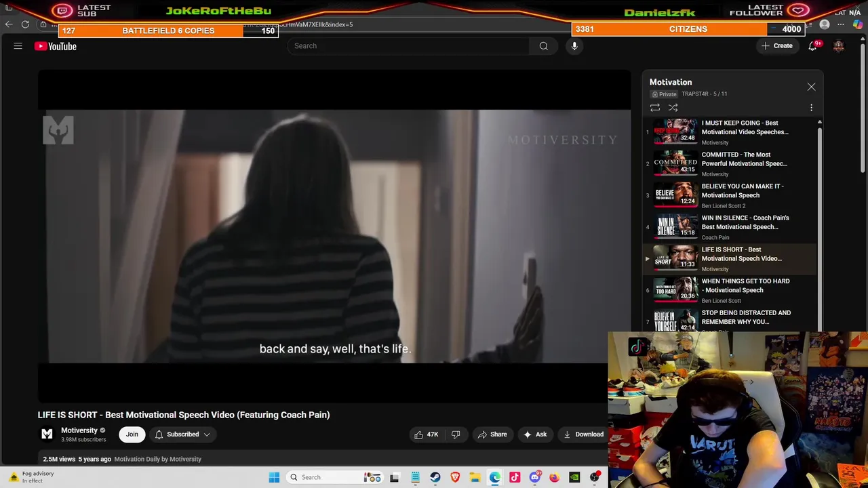The width and height of the screenshot is (868, 488).
Task: Like the video with thumbs up
Action: pos(427,434)
